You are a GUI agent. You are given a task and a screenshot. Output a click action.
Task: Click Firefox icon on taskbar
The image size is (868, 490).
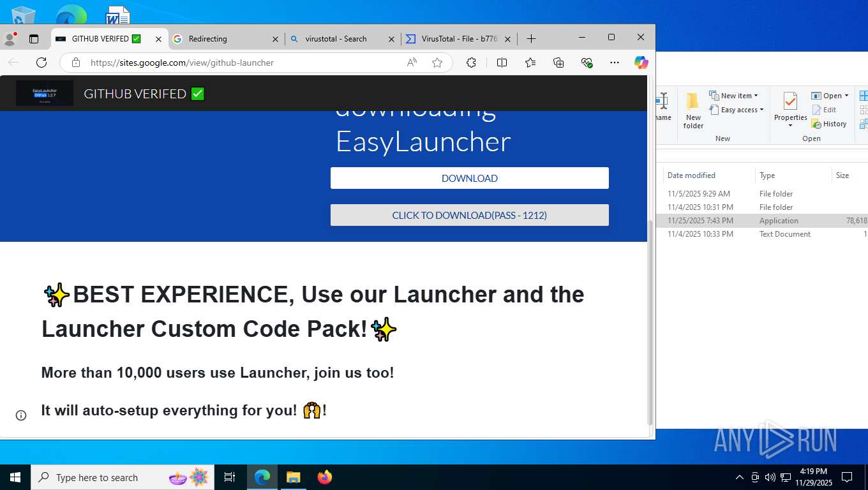325,477
